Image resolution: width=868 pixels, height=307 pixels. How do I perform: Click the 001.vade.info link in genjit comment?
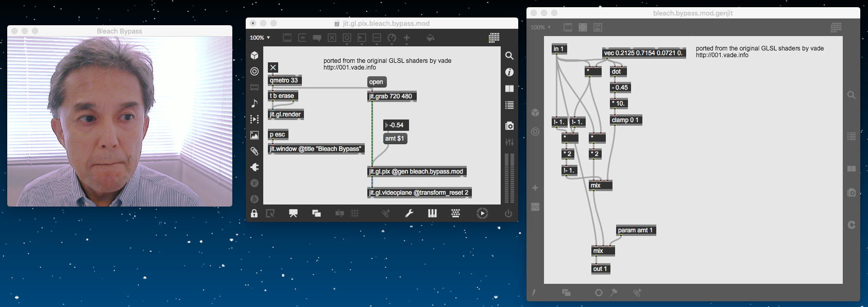point(722,55)
